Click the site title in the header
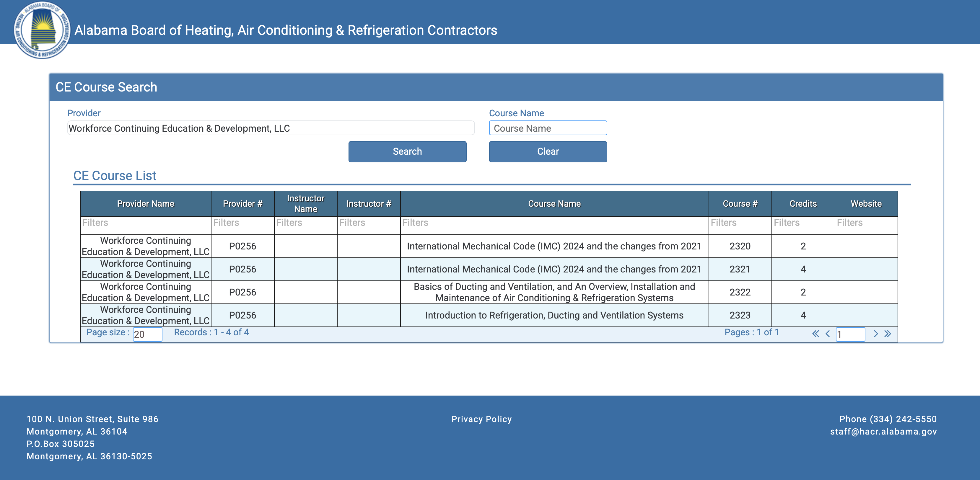This screenshot has width=980, height=480. tap(286, 30)
